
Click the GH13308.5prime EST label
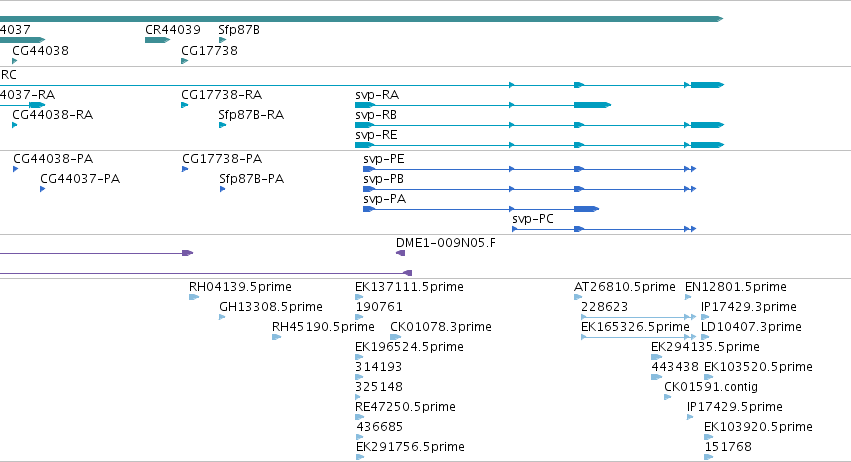tap(271, 307)
